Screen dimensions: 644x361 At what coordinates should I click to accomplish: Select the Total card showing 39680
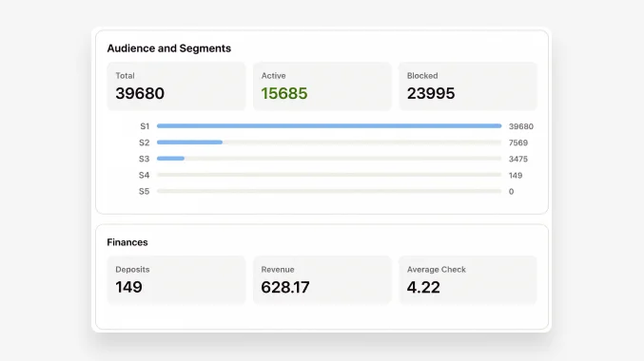176,86
